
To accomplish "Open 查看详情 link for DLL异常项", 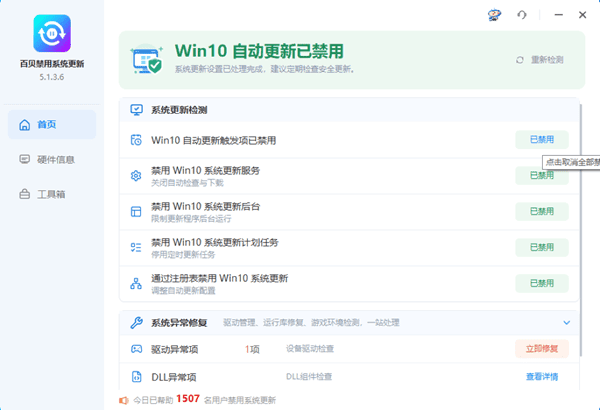I will tap(542, 377).
